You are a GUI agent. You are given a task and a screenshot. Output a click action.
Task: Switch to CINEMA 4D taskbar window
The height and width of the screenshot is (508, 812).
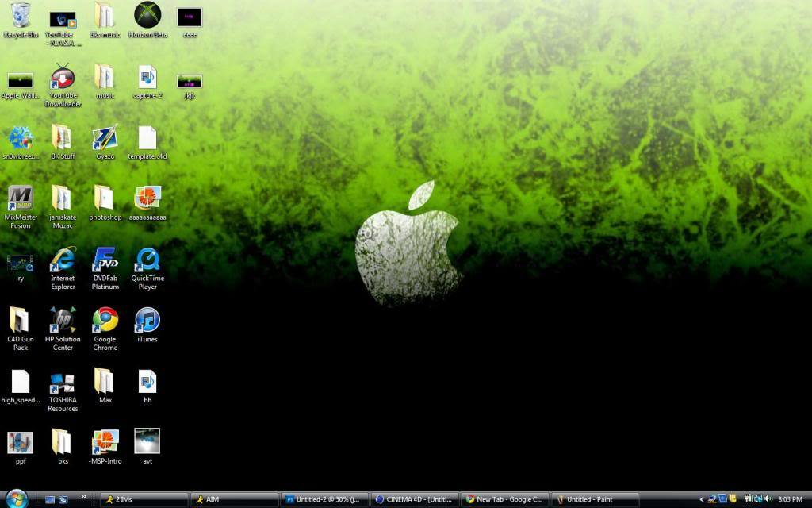coord(415,499)
